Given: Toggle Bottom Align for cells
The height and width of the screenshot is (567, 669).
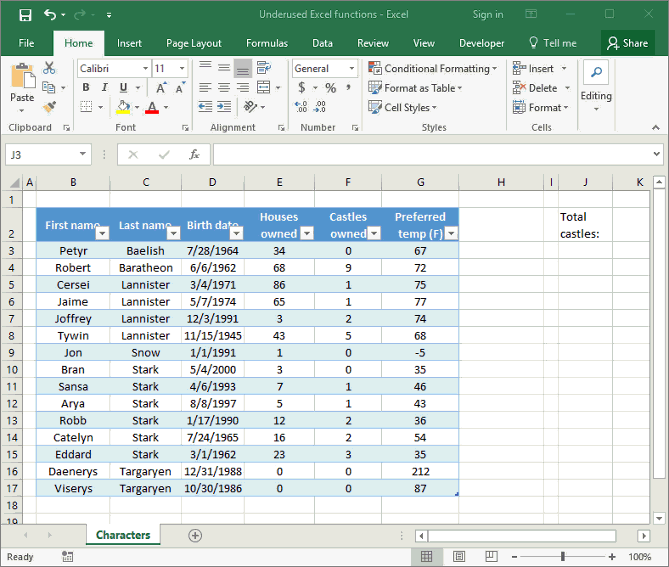Looking at the screenshot, I should click(243, 68).
